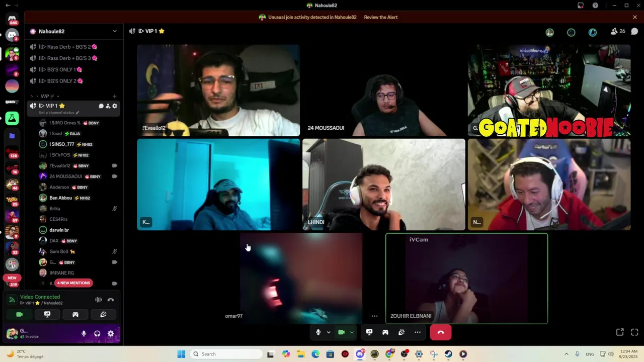The width and height of the screenshot is (644, 362).
Task: Open chat for VIP 1 channel
Action: coord(101,106)
